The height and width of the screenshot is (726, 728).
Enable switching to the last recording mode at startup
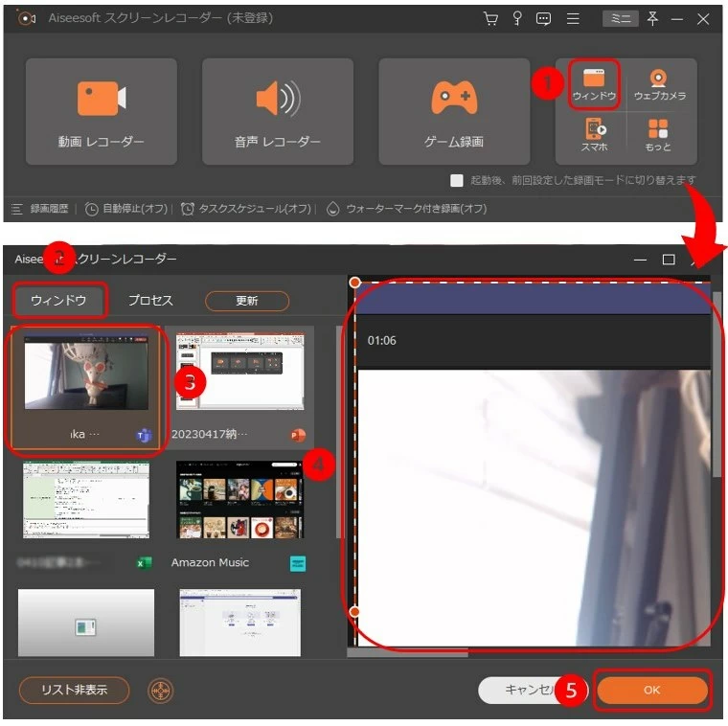click(456, 181)
